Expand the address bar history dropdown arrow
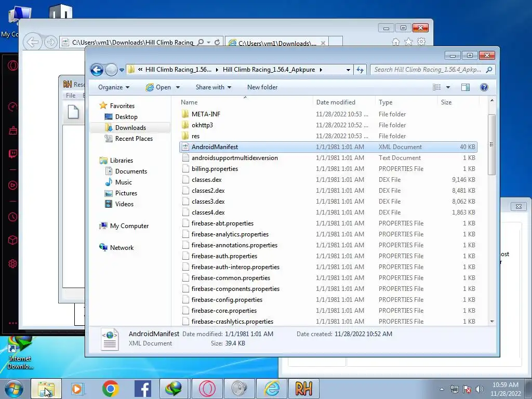The image size is (532, 399). click(348, 70)
